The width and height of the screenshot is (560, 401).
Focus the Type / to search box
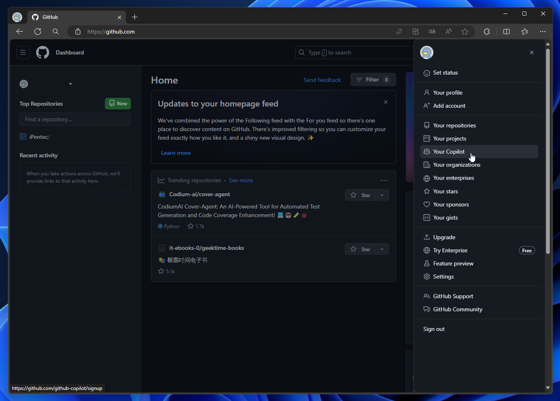click(x=354, y=52)
